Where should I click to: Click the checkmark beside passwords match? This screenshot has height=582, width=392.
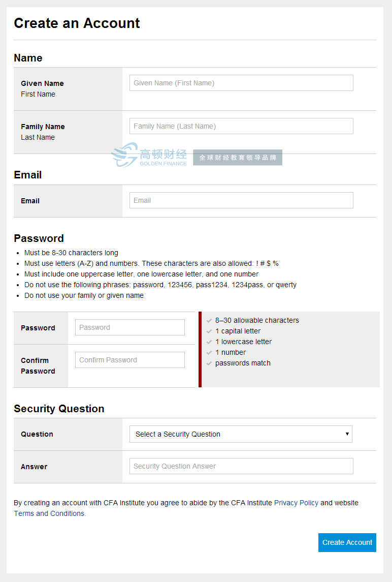click(x=209, y=363)
